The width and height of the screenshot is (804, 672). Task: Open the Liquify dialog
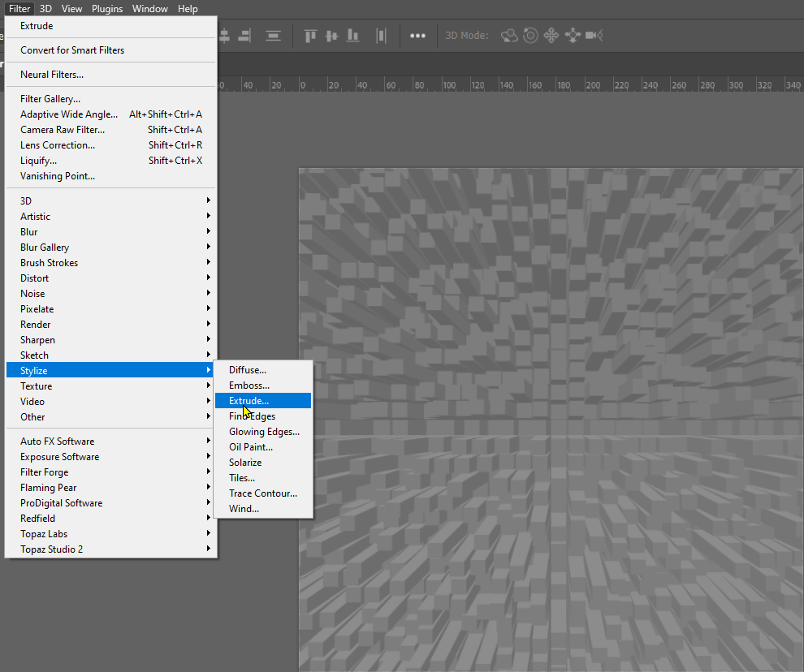tap(37, 160)
